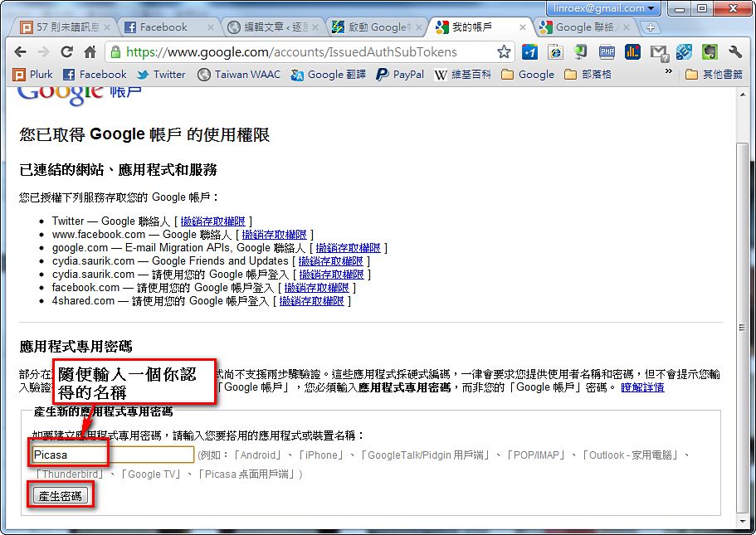Switch to the Google 聯絡 tab
The height and width of the screenshot is (535, 756).
(x=585, y=27)
